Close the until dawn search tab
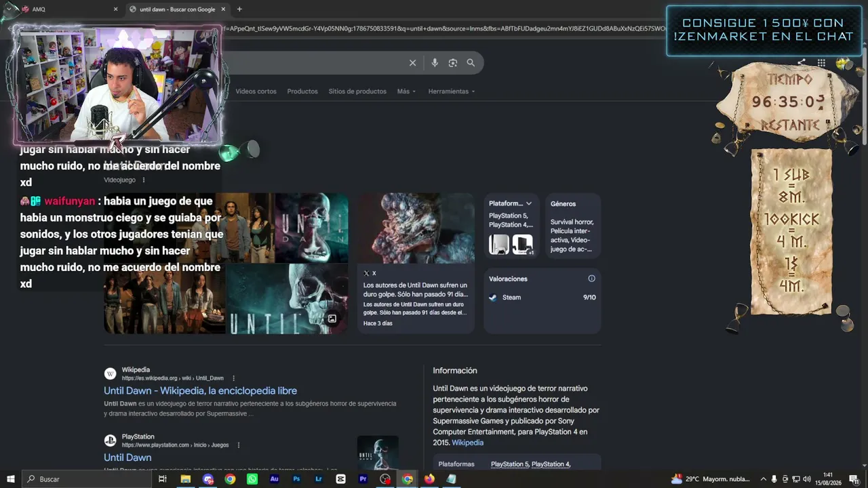Image resolution: width=868 pixels, height=488 pixels. pyautogui.click(x=223, y=9)
